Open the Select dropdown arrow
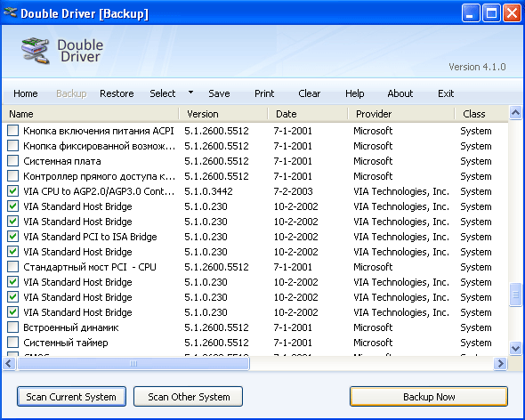 [190, 93]
